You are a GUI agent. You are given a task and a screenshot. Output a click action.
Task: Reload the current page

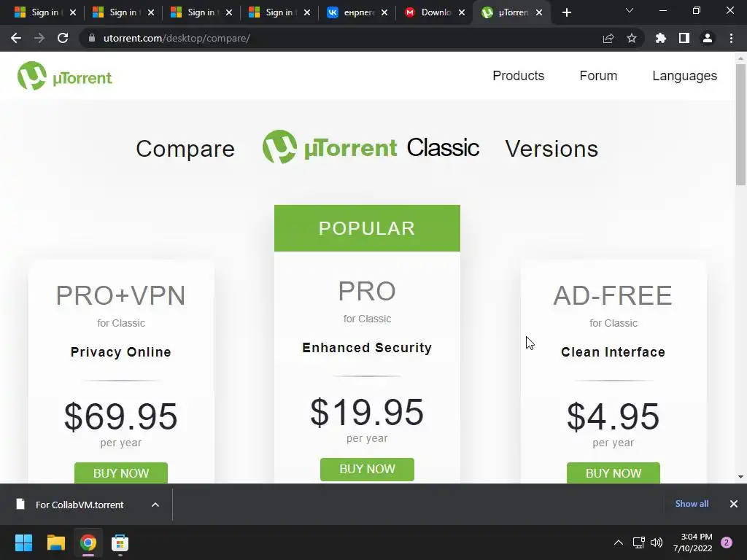click(x=63, y=38)
